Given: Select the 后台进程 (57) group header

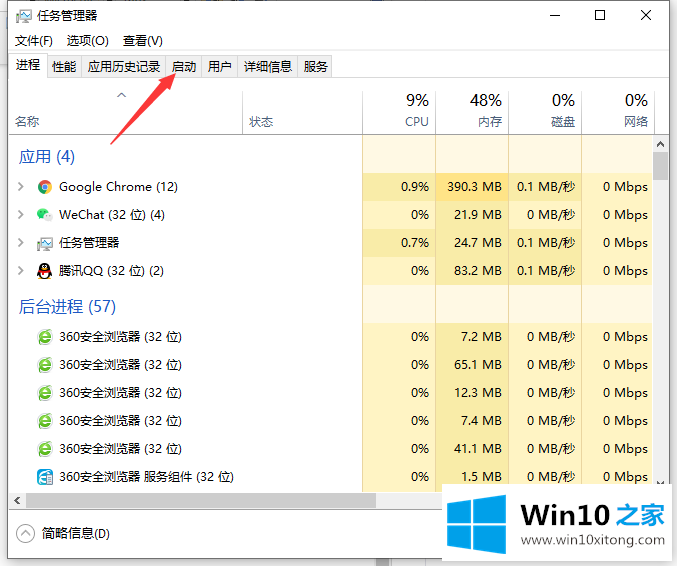Looking at the screenshot, I should [67, 307].
